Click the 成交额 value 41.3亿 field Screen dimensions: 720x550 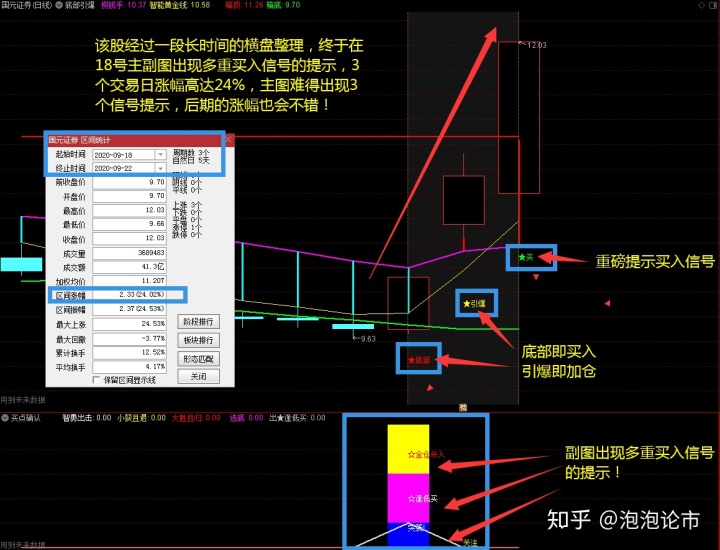[x=129, y=267]
